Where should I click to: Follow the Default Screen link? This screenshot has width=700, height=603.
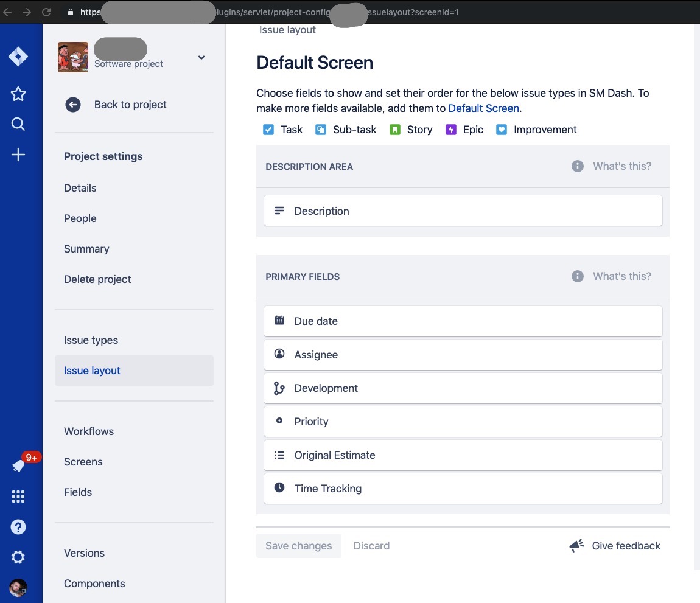pos(483,108)
